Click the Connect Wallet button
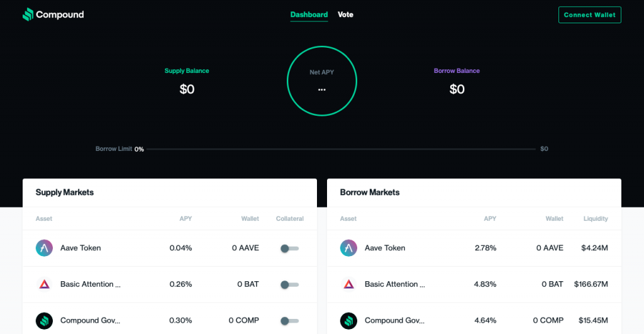Viewport: 644px width, 334px height. point(590,15)
